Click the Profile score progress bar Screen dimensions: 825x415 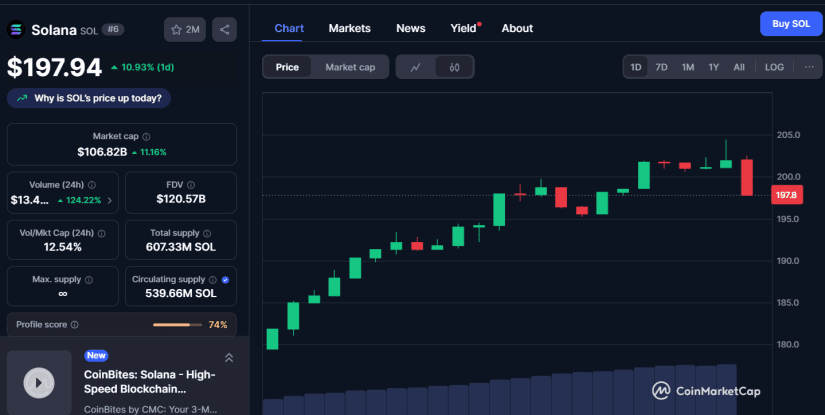point(177,325)
